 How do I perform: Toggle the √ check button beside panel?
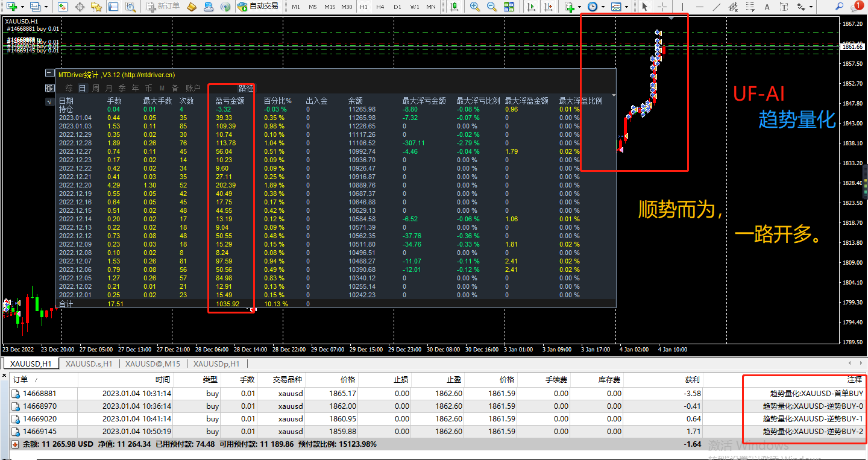(x=49, y=102)
